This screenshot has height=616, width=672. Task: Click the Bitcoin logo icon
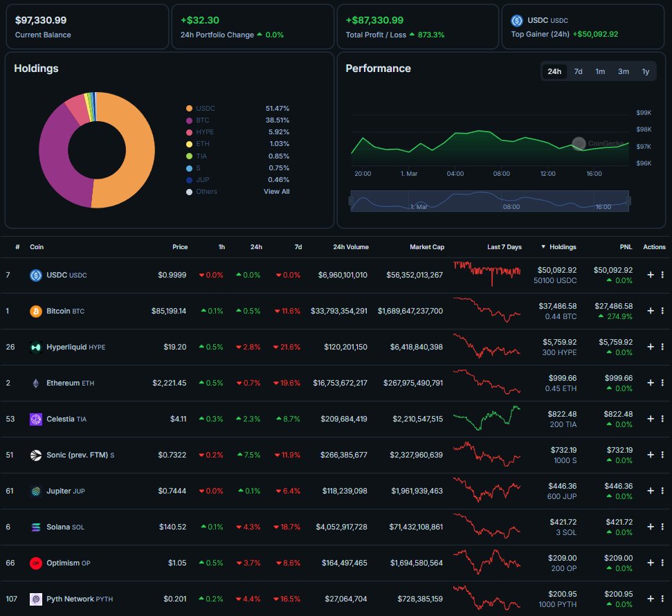pyautogui.click(x=35, y=311)
